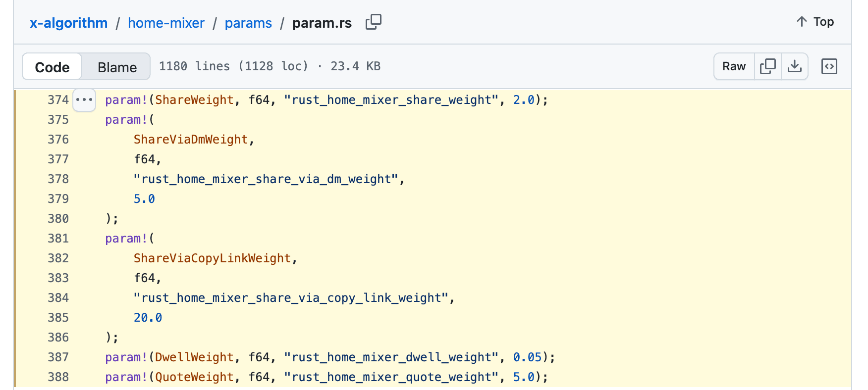Open params folder breadcrumb
The width and height of the screenshot is (868, 390).
(248, 23)
